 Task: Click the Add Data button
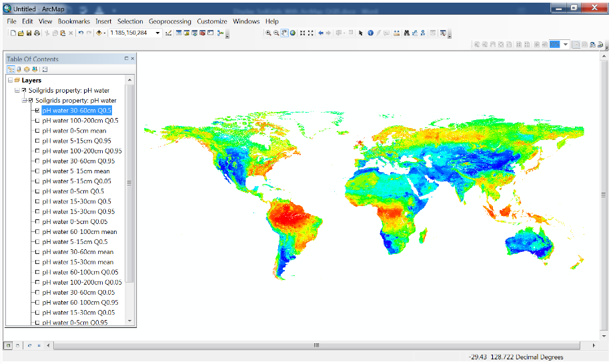click(x=100, y=33)
